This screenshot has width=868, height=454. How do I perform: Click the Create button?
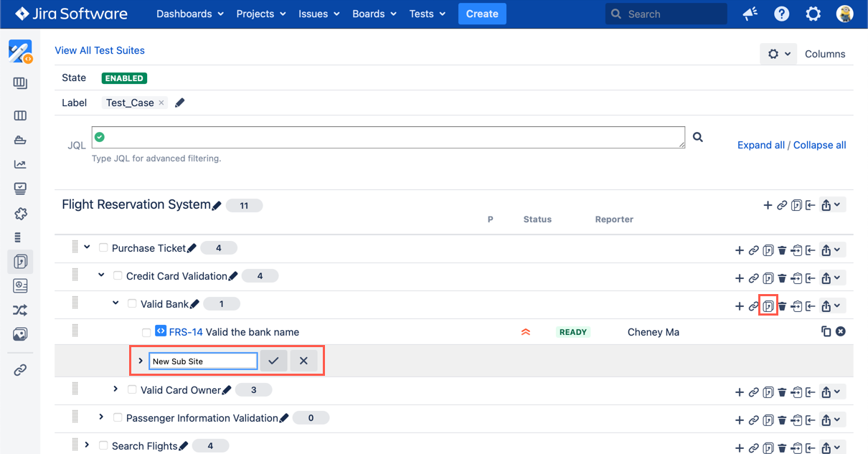pyautogui.click(x=482, y=14)
